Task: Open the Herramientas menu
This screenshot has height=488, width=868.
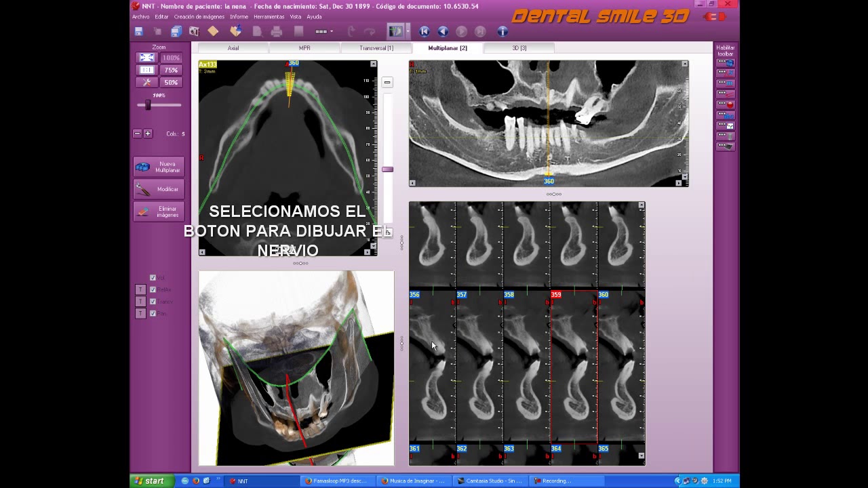Action: point(269,17)
